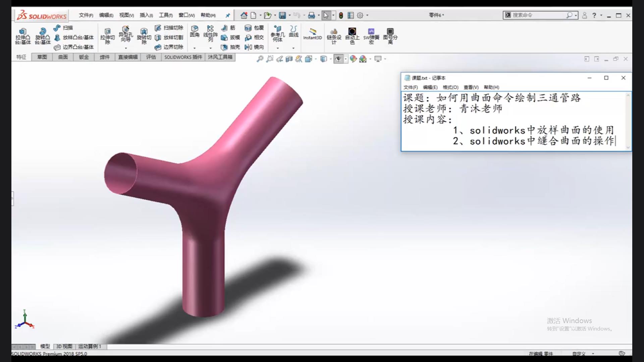
Task: Expand the Options gear dropdown arrow
Action: tap(367, 15)
